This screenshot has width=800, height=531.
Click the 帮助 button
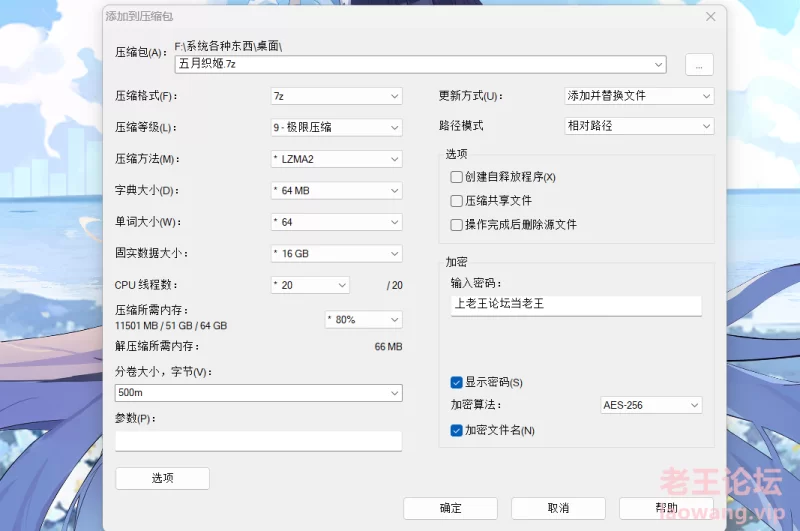[x=666, y=509]
